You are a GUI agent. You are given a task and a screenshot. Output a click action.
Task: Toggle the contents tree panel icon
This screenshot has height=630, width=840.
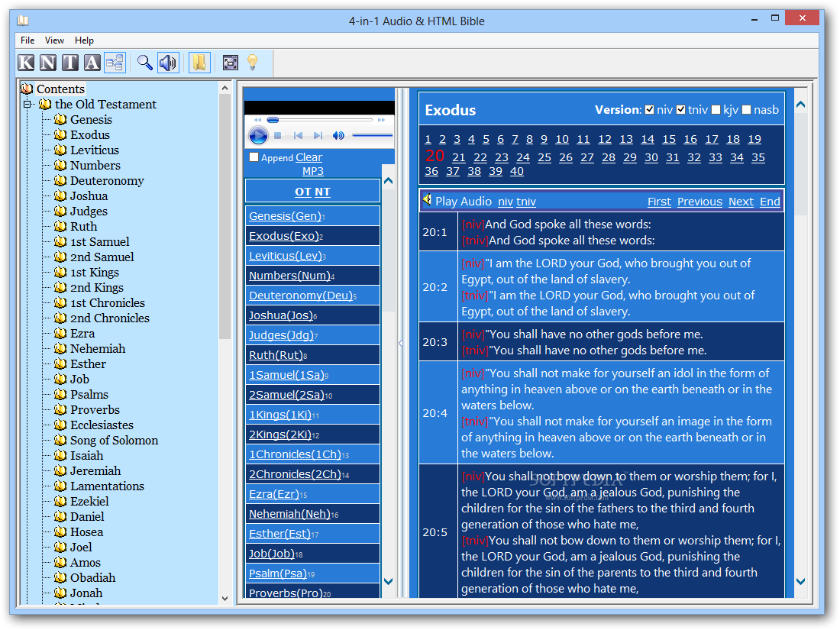[115, 63]
